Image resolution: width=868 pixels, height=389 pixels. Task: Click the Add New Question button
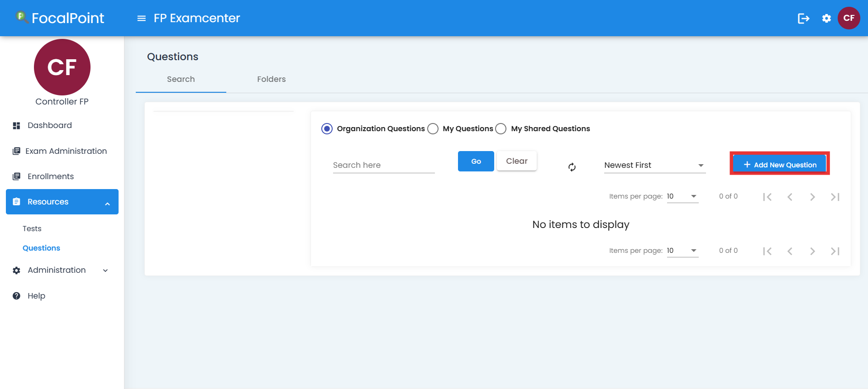pos(779,165)
